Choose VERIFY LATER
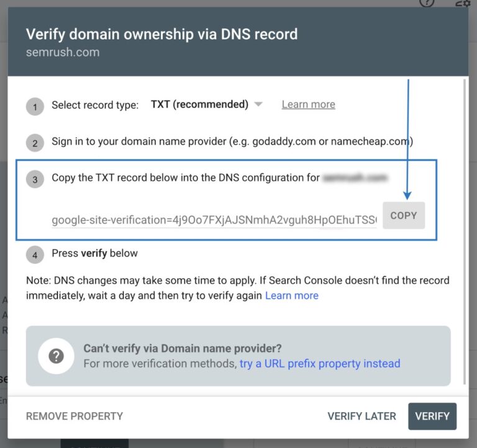Screen dimensions: 477x448 pos(361,416)
